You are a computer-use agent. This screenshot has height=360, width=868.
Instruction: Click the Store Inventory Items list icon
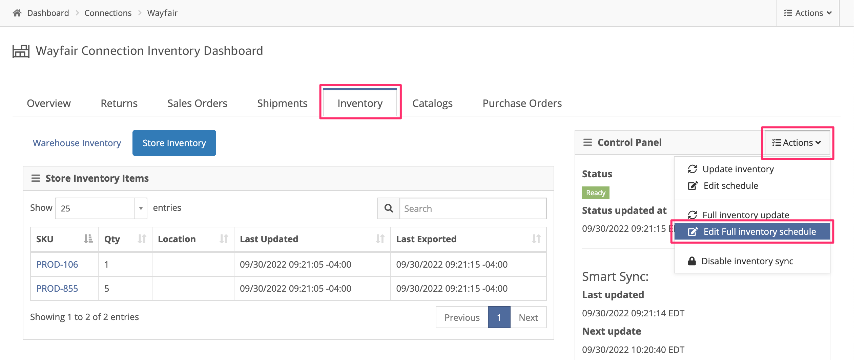(36, 178)
